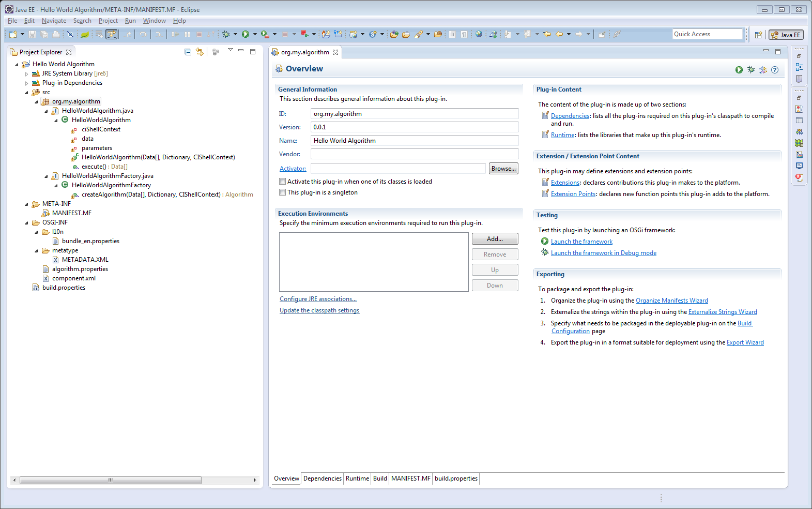Click 'Launch the framework' link
This screenshot has width=812, height=509.
pos(581,242)
